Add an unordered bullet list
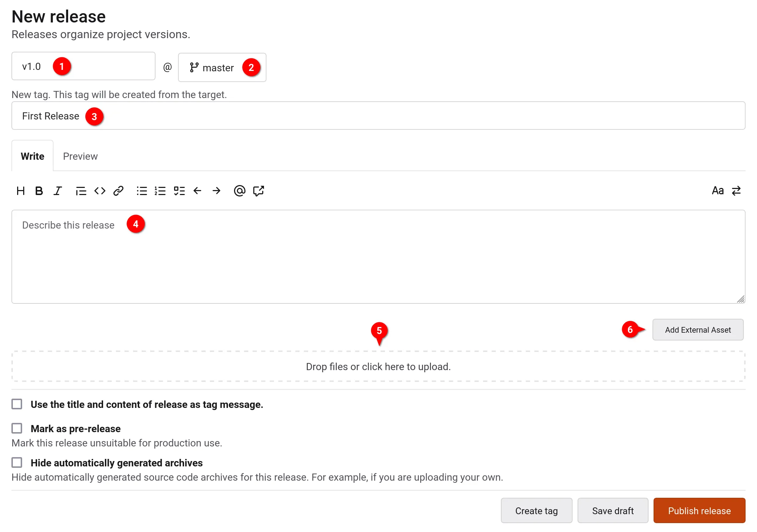 (142, 191)
